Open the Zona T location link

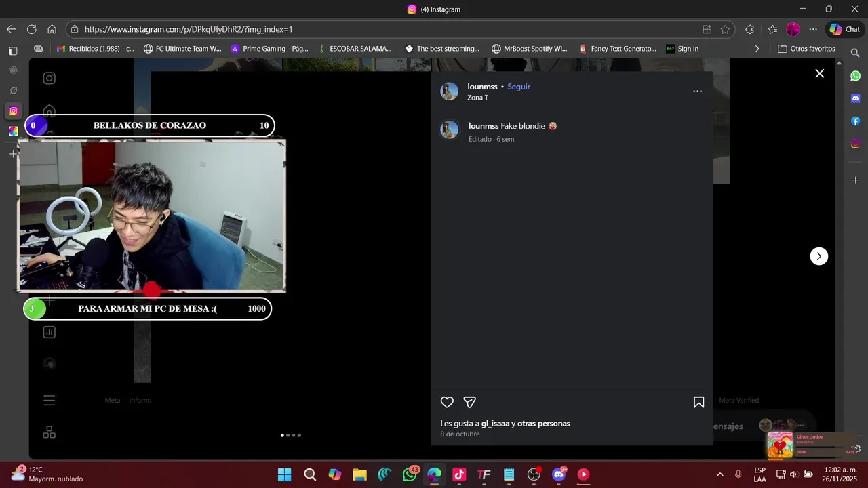click(477, 98)
